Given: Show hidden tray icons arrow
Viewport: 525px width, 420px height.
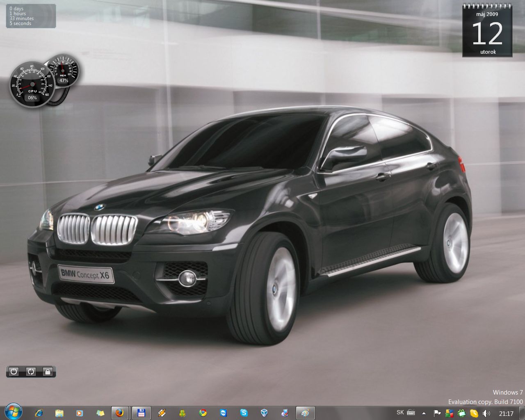Looking at the screenshot, I should pyautogui.click(x=424, y=413).
